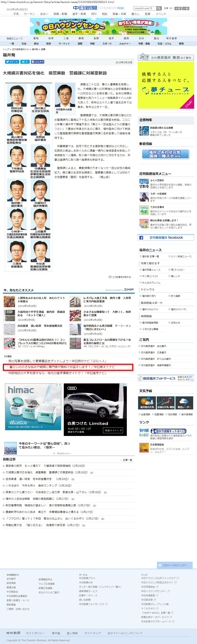
Task: Open the 雨雲レーダー weather icon
Action: (184, 403)
